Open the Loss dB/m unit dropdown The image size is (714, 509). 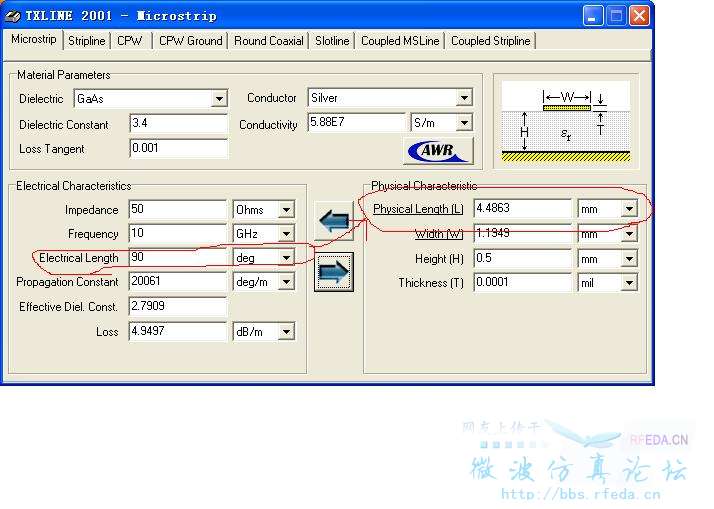(286, 332)
